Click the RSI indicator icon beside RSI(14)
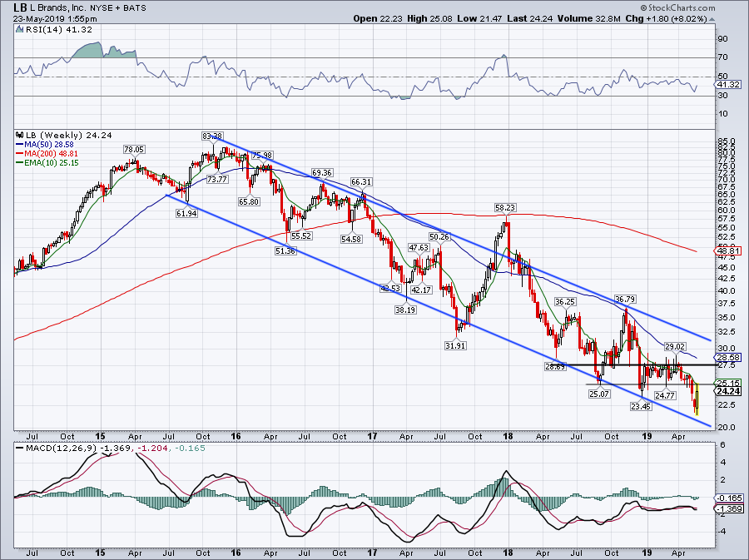The width and height of the screenshot is (749, 560). (x=19, y=30)
